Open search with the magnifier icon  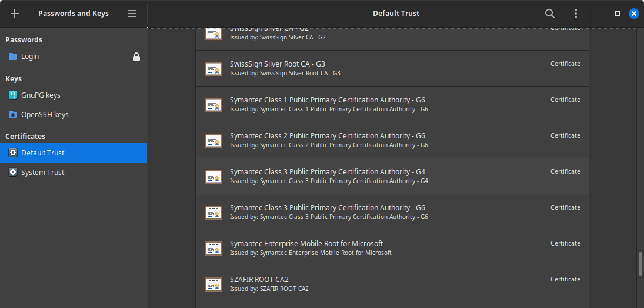(549, 14)
